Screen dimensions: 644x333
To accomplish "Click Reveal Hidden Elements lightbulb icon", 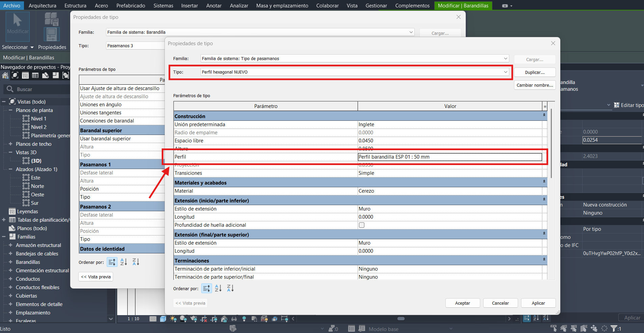I will [x=244, y=319].
